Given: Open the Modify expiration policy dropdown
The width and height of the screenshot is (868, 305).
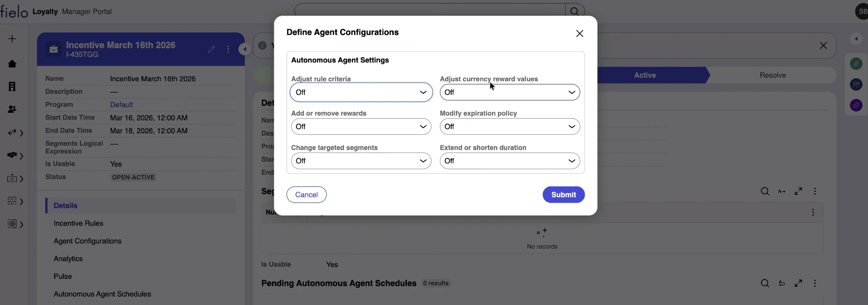Looking at the screenshot, I should tap(510, 126).
